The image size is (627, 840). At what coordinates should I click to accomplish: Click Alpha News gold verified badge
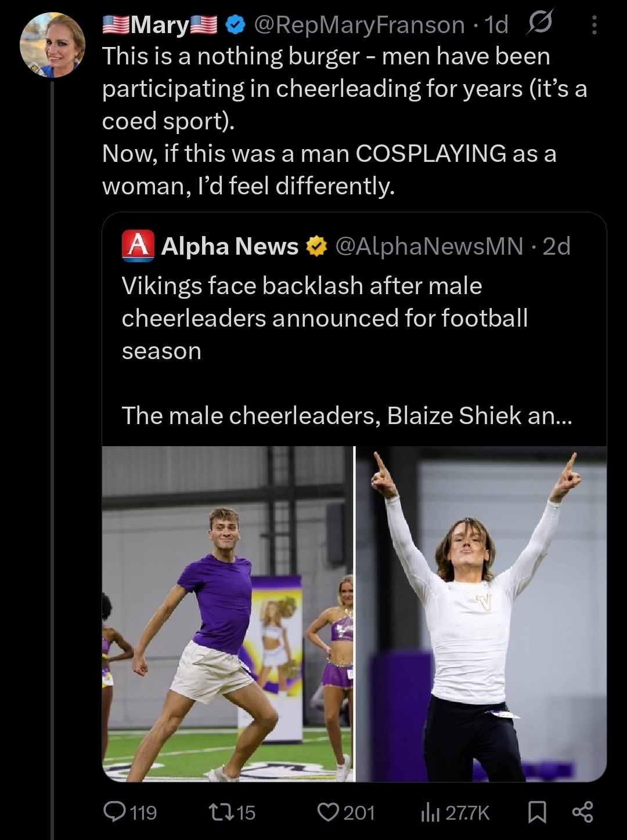point(316,247)
